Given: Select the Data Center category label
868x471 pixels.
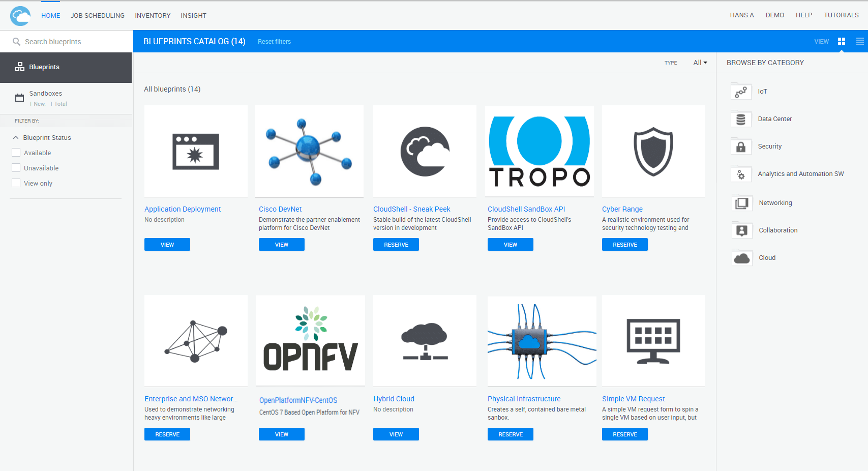Looking at the screenshot, I should click(x=775, y=119).
